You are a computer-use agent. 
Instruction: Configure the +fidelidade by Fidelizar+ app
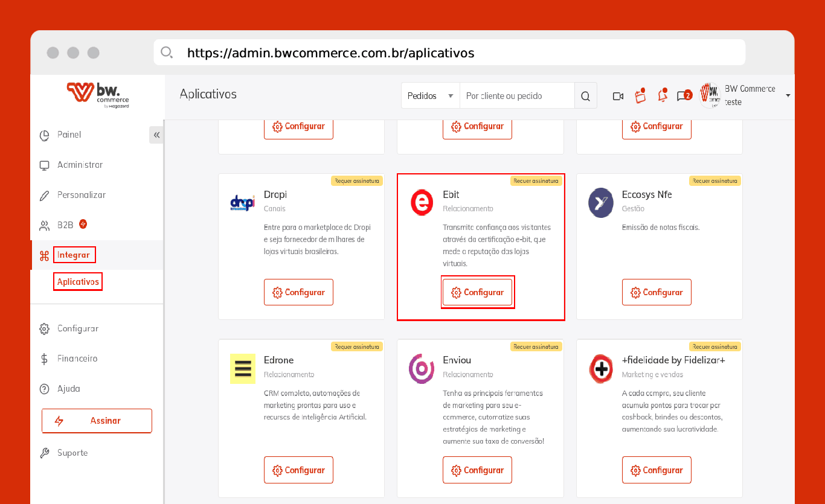click(x=656, y=470)
